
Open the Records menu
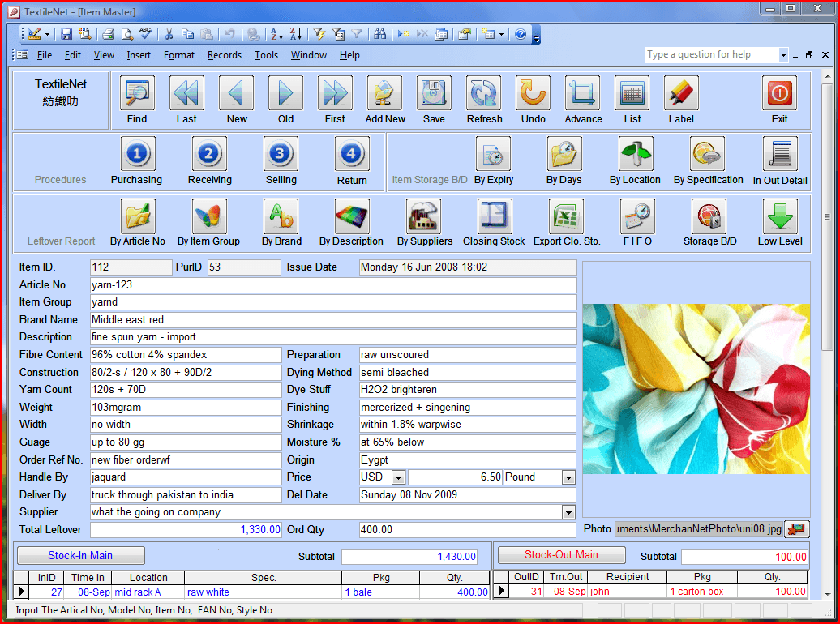point(224,55)
